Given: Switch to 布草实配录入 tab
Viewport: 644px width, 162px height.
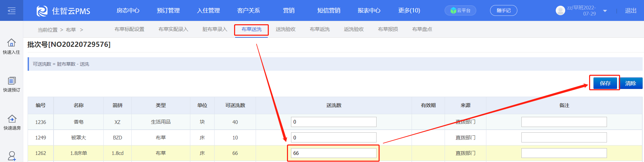Looking at the screenshot, I should coord(173,29).
